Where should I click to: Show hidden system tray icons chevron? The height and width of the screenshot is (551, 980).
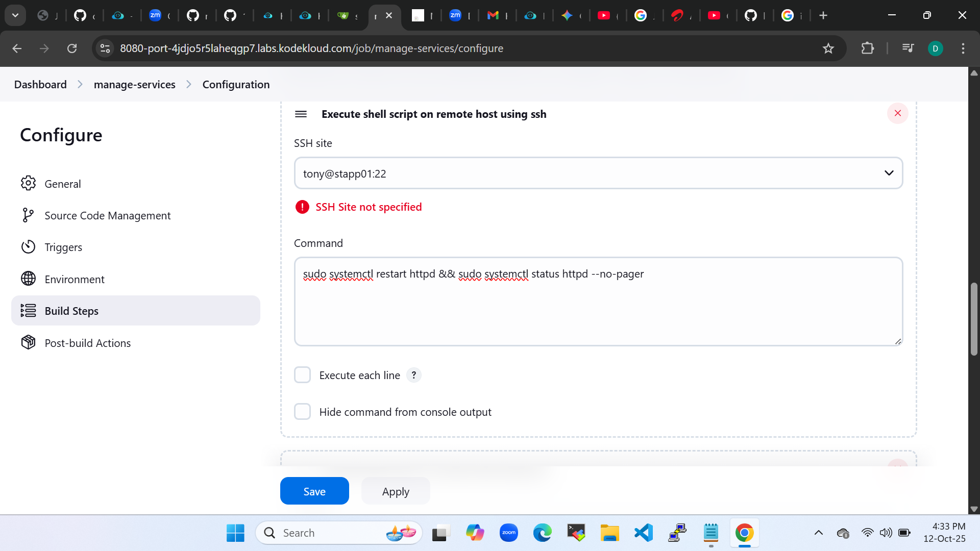(818, 533)
